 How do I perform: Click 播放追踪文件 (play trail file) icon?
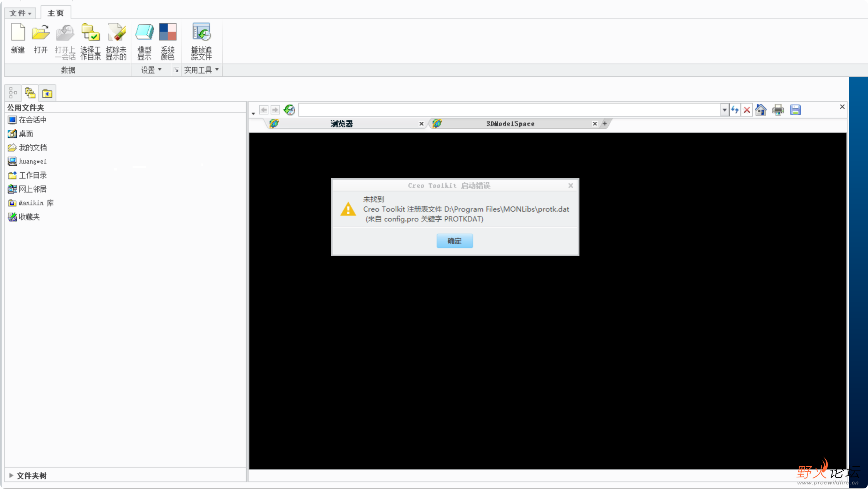(x=201, y=42)
